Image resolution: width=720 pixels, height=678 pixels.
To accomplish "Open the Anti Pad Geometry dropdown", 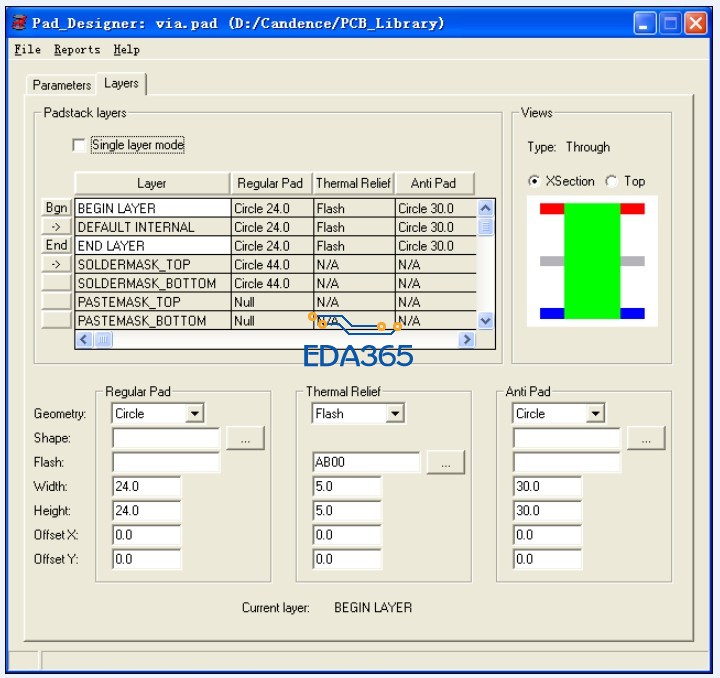I will [595, 413].
